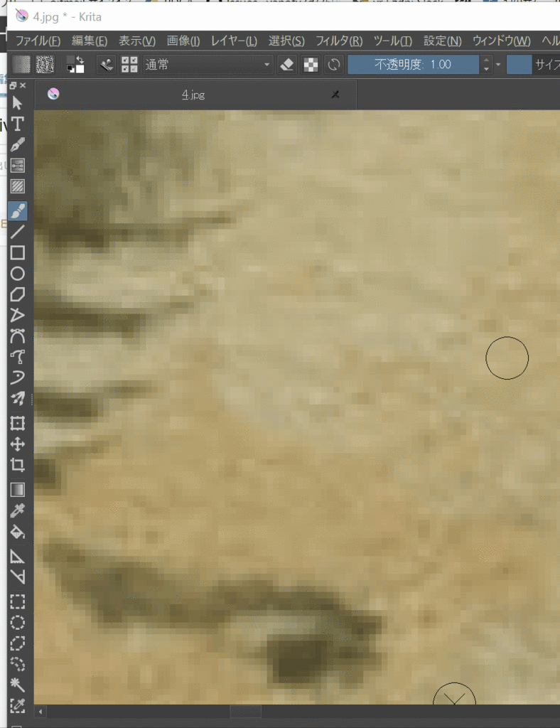Open the brush settings editor
Viewport: 560px width, 728px height.
coord(107,65)
